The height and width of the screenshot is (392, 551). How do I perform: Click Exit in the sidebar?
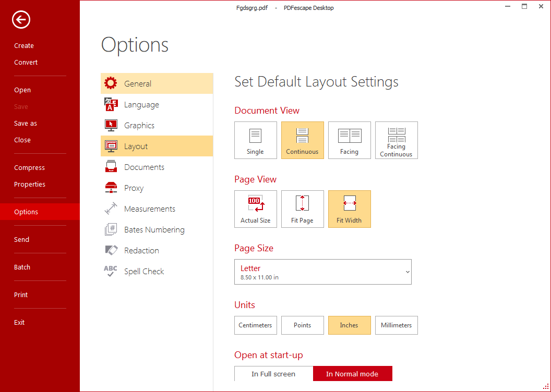19,323
